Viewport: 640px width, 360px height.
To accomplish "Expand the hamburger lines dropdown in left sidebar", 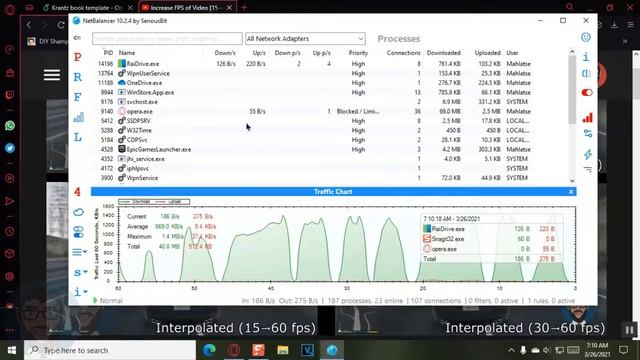I will (x=80, y=252).
